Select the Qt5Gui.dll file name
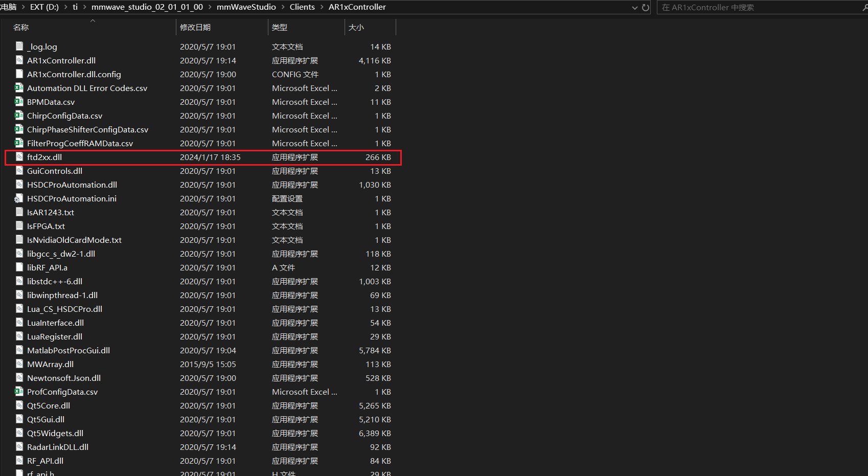The width and height of the screenshot is (868, 476). pos(45,419)
